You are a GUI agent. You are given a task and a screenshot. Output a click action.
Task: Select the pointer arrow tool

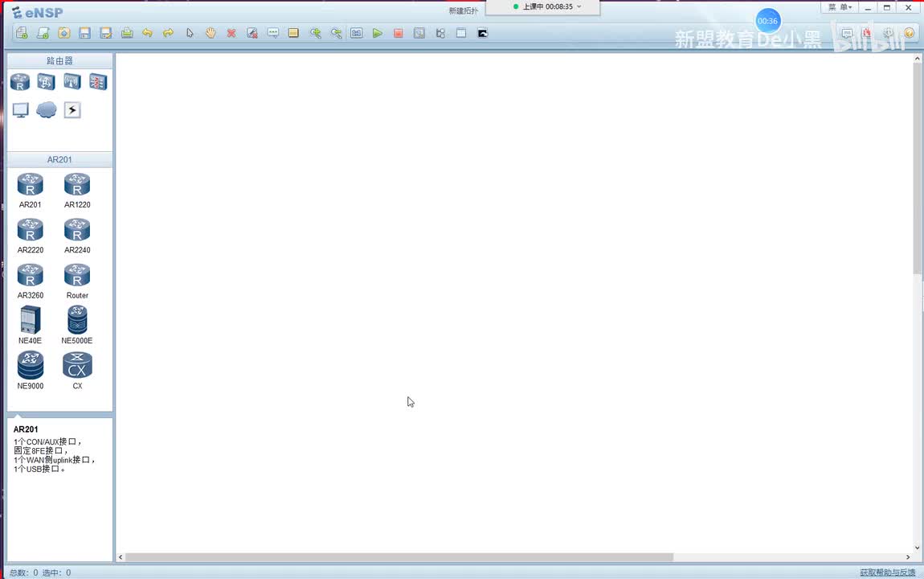coord(190,33)
